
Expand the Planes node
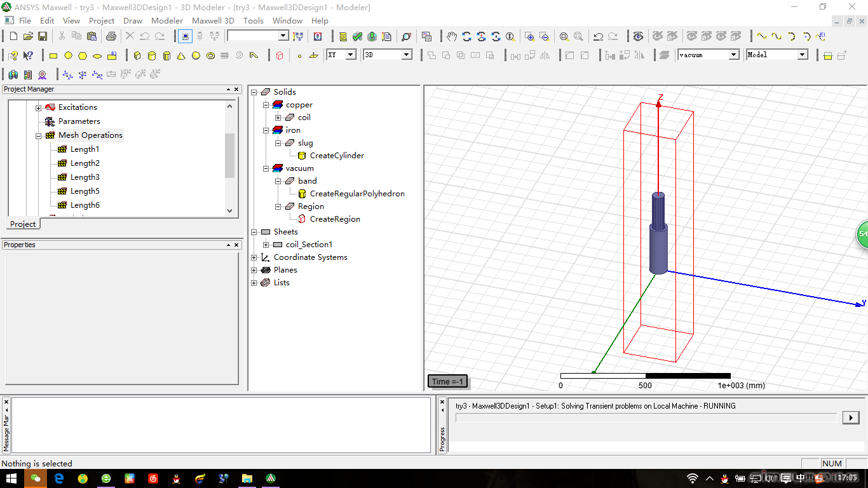click(254, 270)
